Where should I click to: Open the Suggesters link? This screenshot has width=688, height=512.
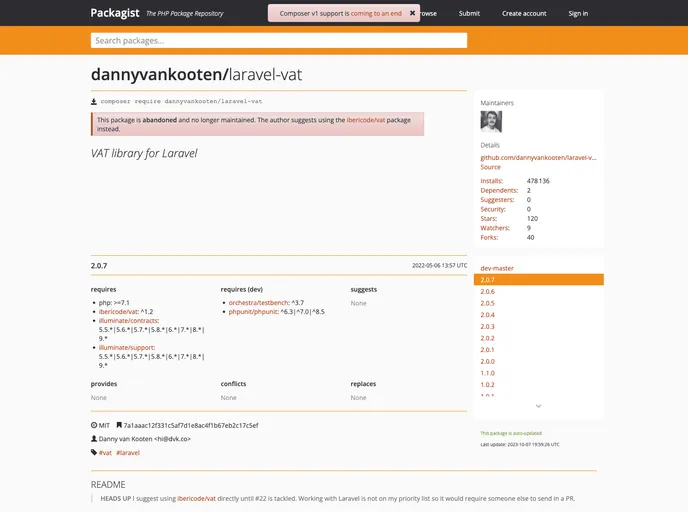tap(497, 200)
